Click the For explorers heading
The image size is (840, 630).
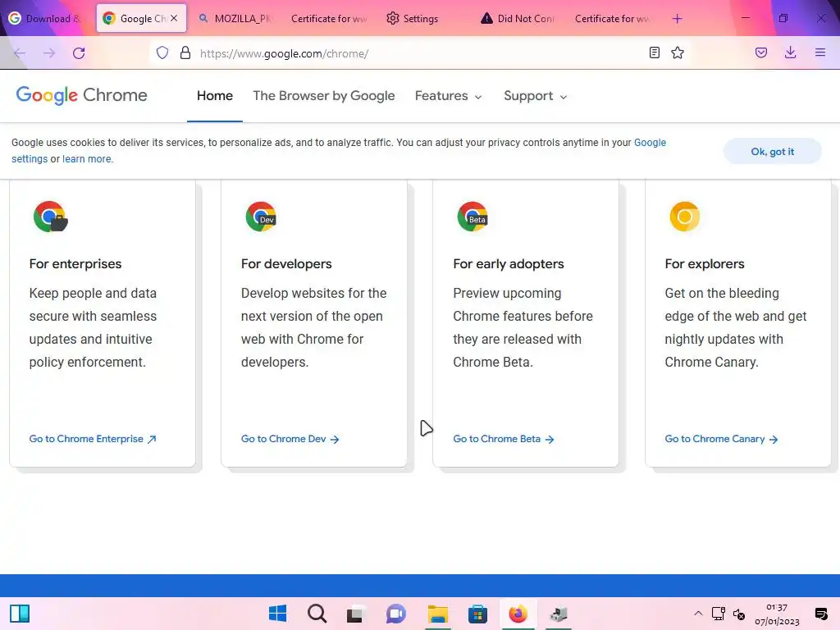click(705, 263)
